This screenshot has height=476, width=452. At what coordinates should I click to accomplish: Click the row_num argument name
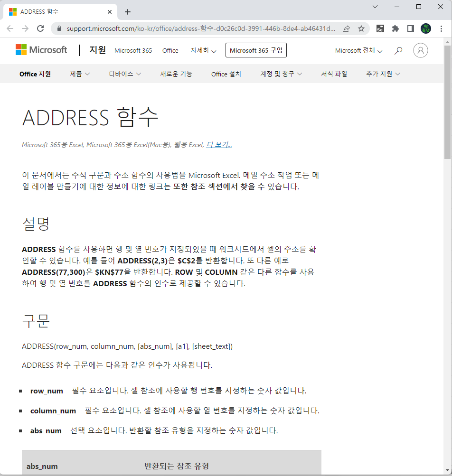(x=47, y=391)
